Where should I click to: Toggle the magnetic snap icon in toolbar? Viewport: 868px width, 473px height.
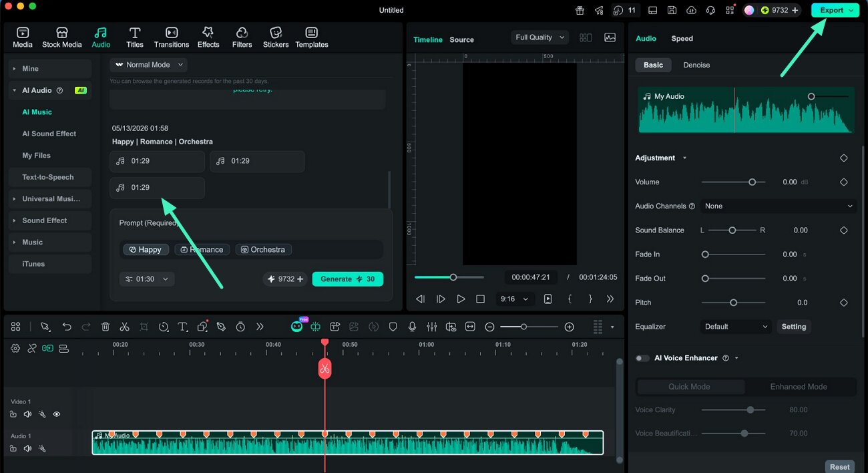click(x=315, y=327)
